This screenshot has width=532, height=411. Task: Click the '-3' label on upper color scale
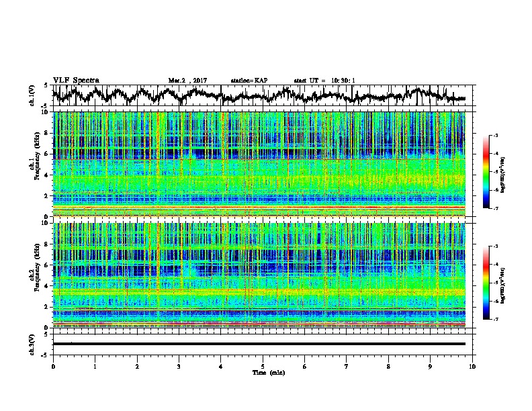pyautogui.click(x=495, y=135)
